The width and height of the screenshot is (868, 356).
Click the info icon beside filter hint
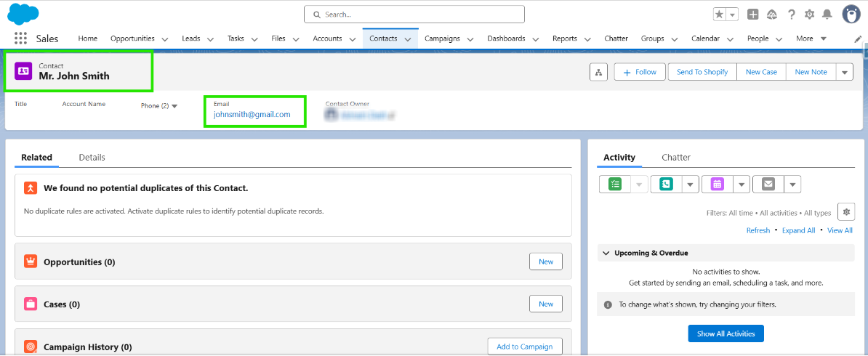(x=608, y=304)
